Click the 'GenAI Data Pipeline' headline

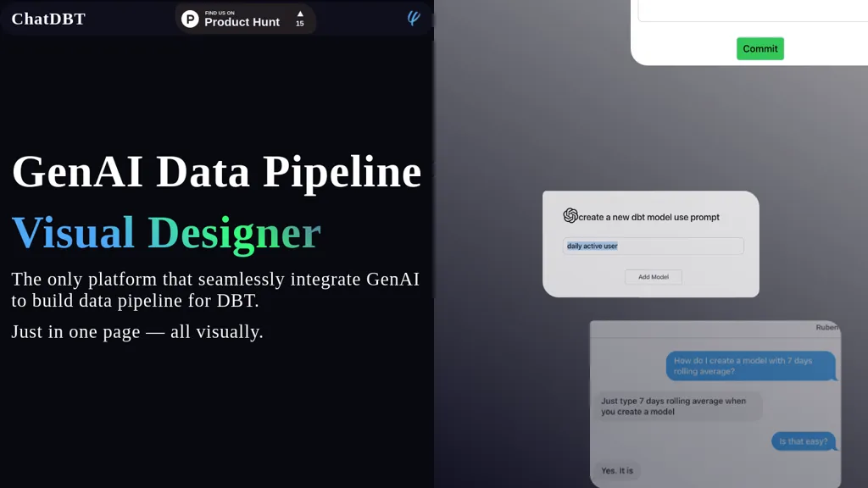pyautogui.click(x=216, y=171)
